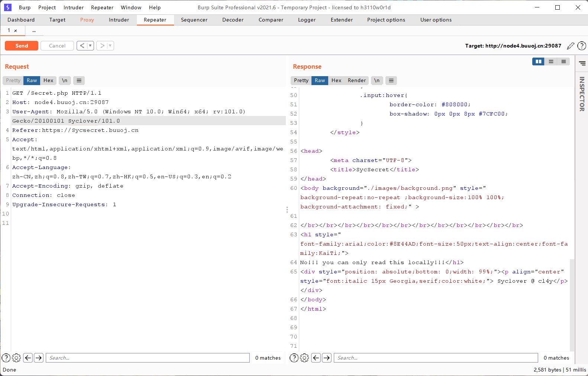Go back to previous request in history
Viewport: 588px width, 376px height.
pos(82,46)
